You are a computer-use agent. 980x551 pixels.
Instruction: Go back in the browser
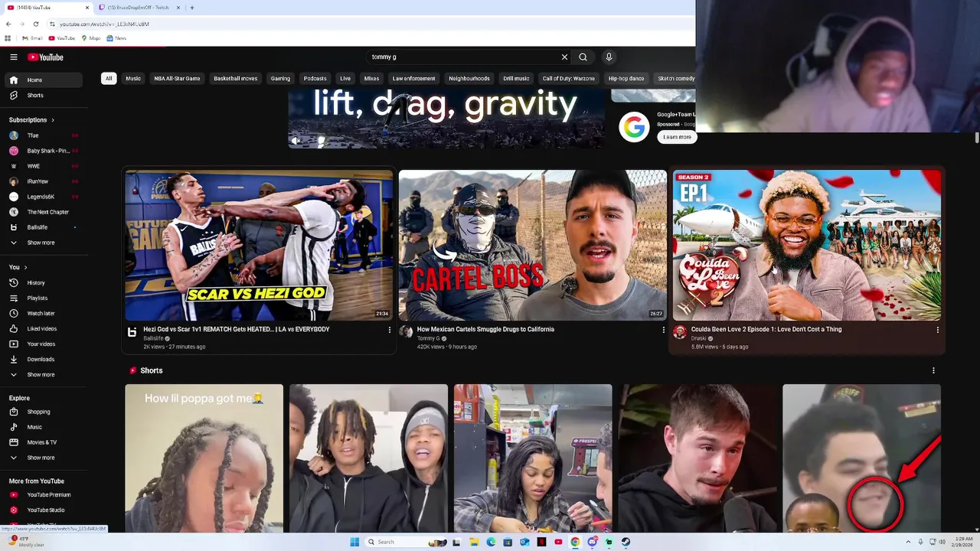tap(8, 24)
